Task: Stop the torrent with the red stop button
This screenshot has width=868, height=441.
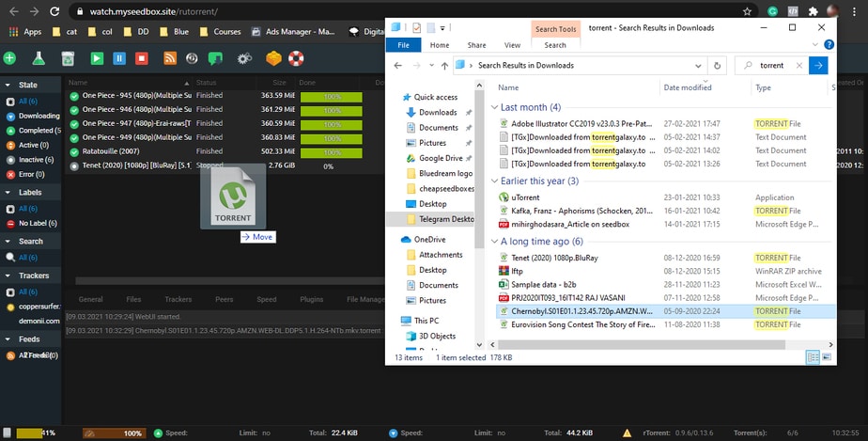Action: tap(141, 58)
